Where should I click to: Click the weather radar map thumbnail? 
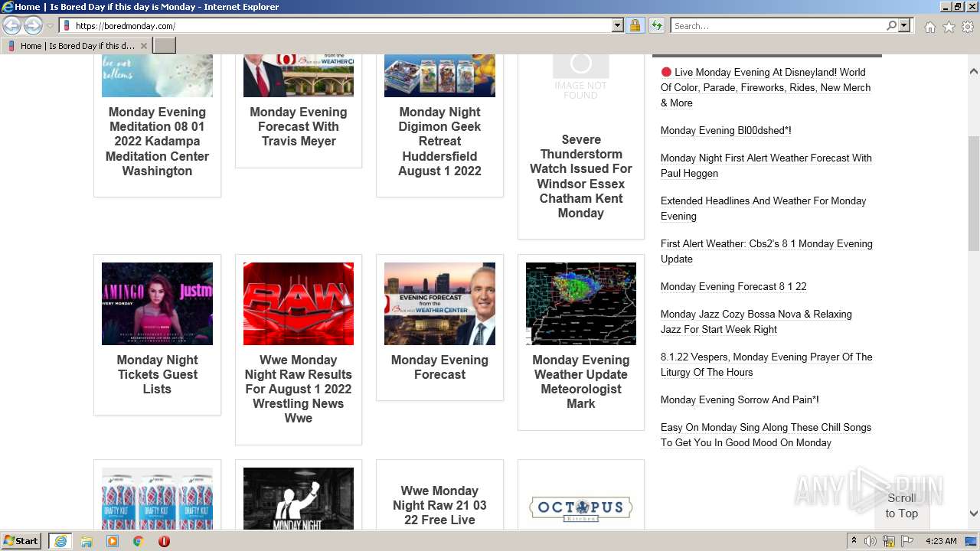[x=581, y=304]
